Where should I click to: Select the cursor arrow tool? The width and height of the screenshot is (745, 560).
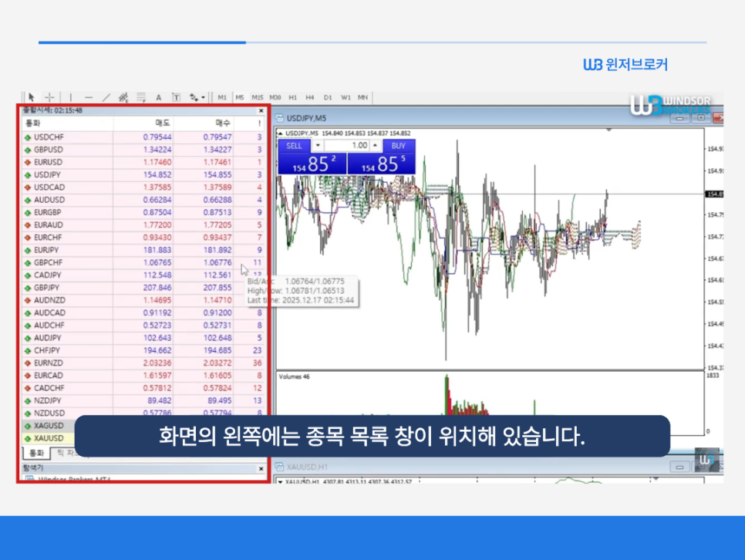click(x=32, y=97)
